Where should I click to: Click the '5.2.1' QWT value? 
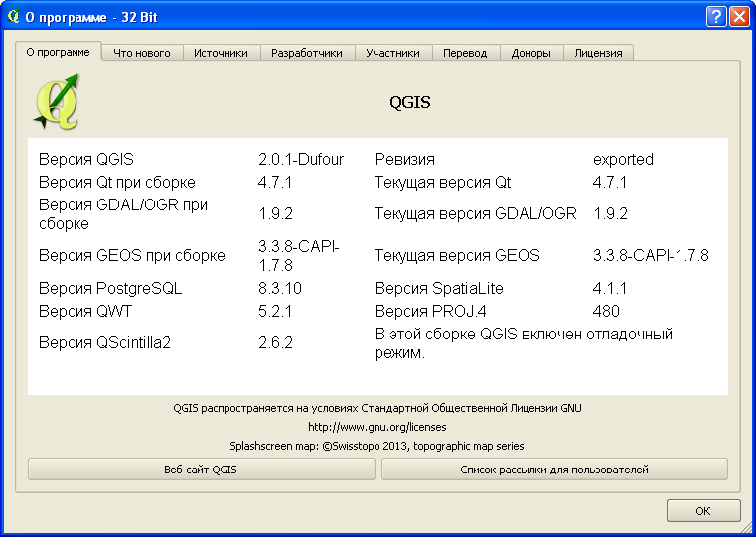pyautogui.click(x=275, y=311)
